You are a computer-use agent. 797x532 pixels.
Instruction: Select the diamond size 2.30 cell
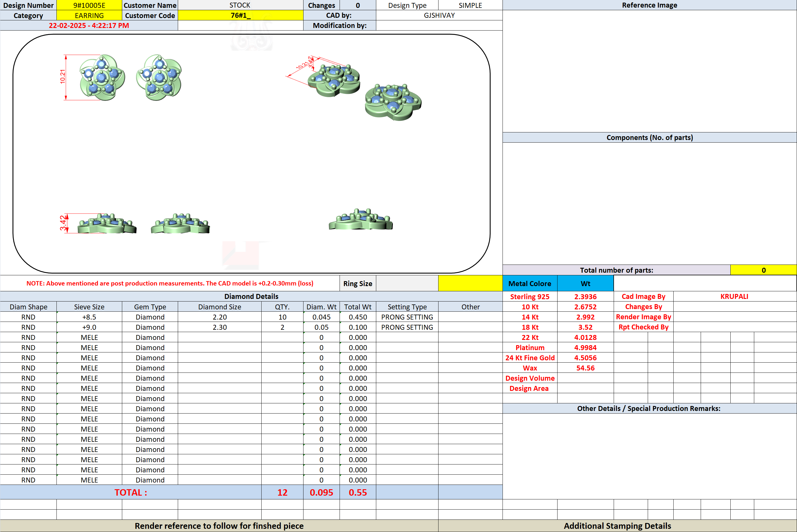[x=220, y=327]
